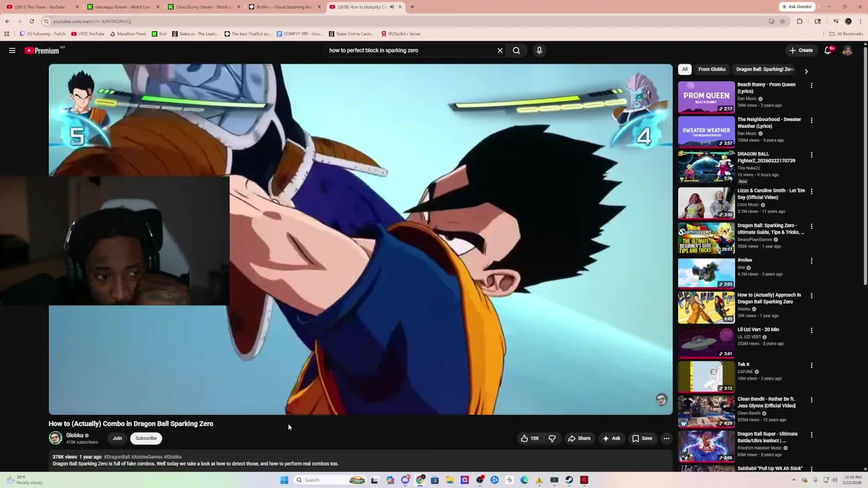Open Globku channel name link
The image size is (868, 488).
coord(75,435)
